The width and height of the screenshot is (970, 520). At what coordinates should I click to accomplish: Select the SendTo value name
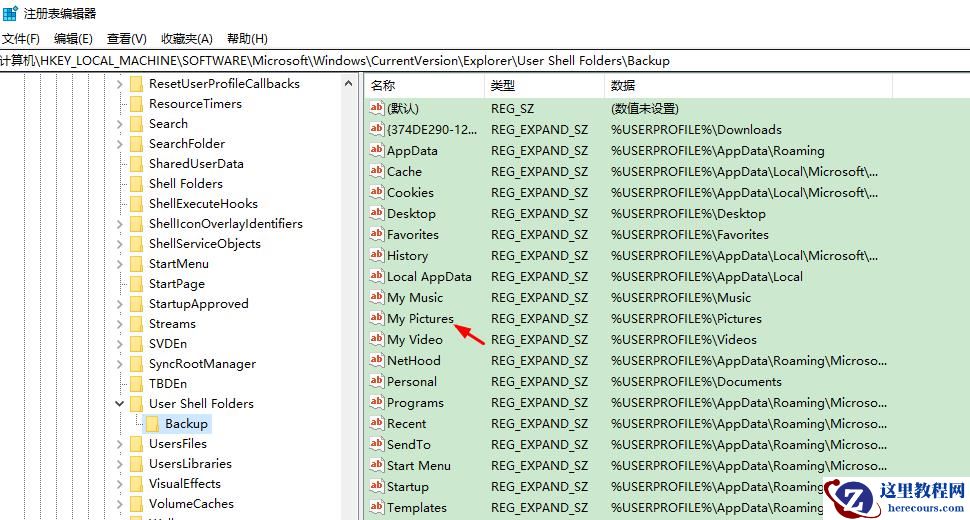(408, 445)
